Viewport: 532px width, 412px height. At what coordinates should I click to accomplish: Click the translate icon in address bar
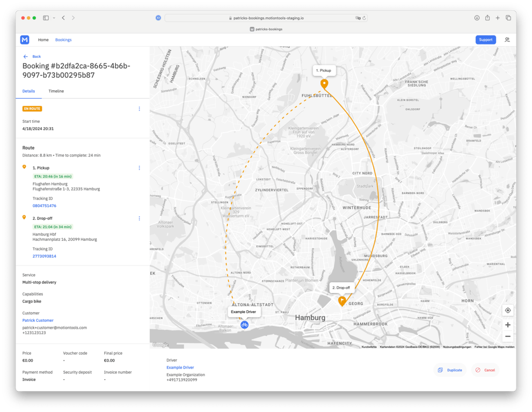tap(358, 18)
